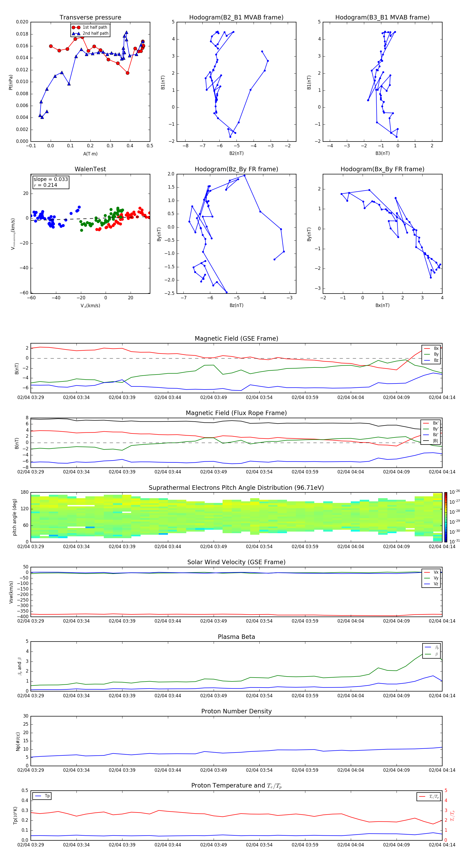Screen dimensions: 473x868
Task: Select the 'Te/Tp' legend entry
Action: click(x=429, y=796)
